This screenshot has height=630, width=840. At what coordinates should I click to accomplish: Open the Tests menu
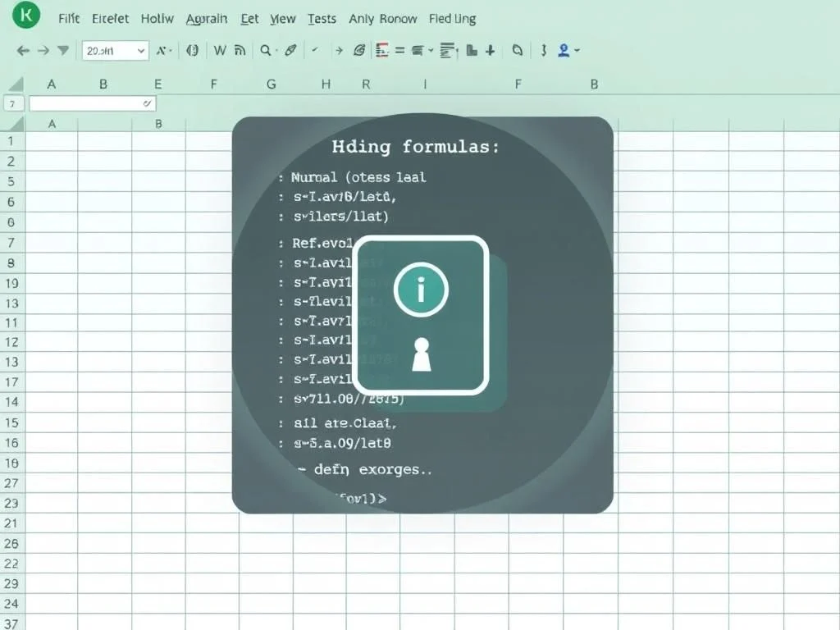[322, 19]
